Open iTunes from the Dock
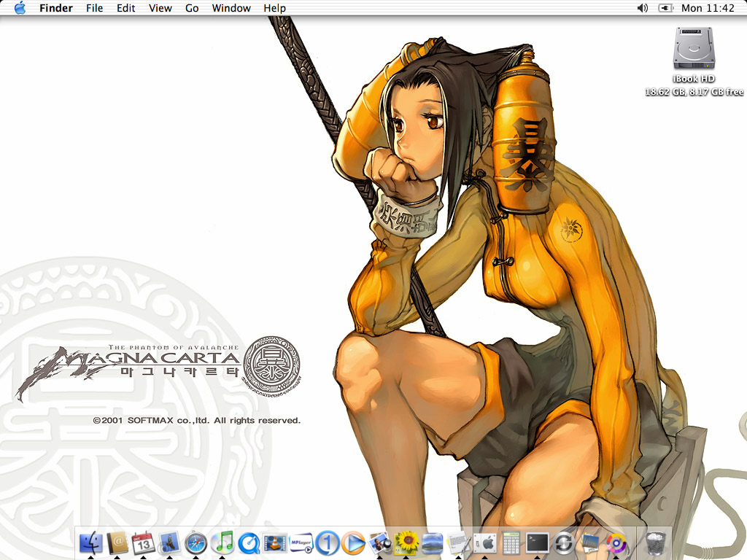Viewport: 747px width, 560px height. (x=222, y=542)
